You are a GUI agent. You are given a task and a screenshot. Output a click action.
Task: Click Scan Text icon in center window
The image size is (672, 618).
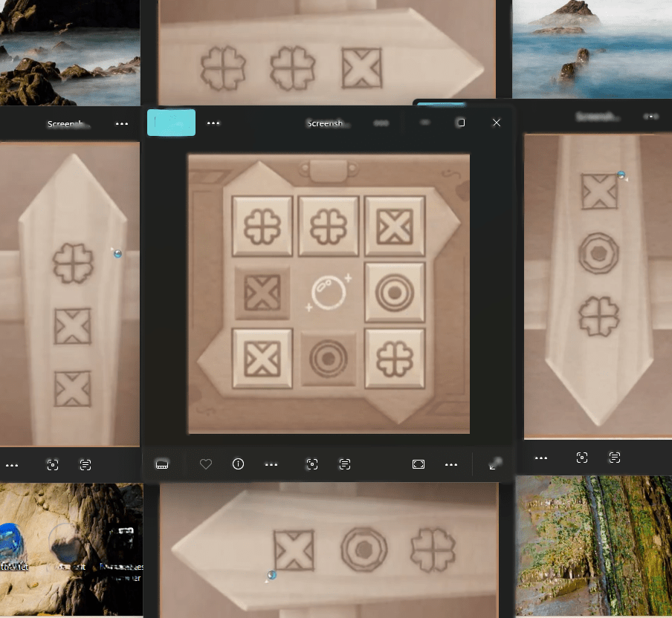tap(345, 464)
